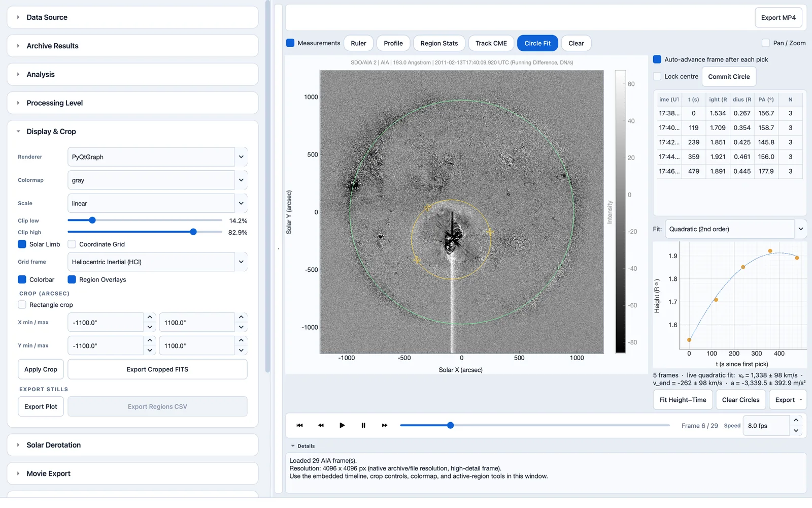Enable Rectangle crop

pos(22,305)
